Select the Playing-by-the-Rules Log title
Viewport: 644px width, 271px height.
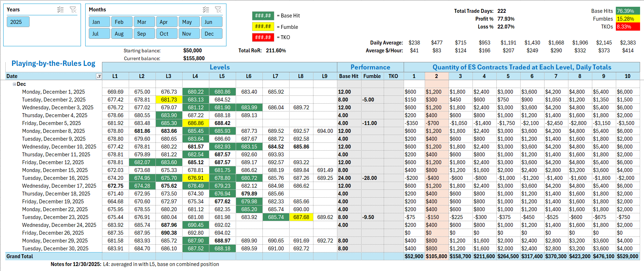53,63
